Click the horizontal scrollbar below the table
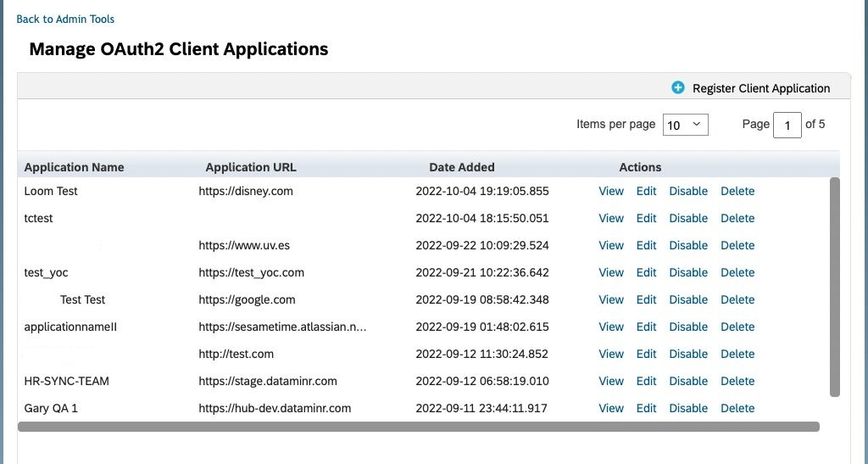This screenshot has width=868, height=464. [x=419, y=427]
